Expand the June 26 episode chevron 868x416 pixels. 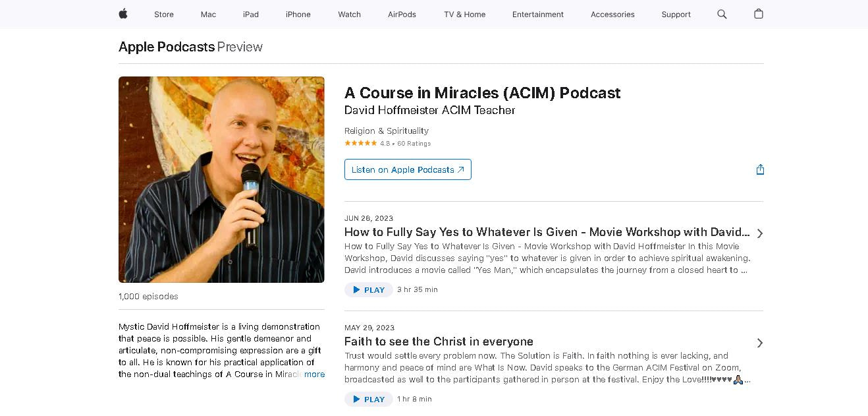pos(760,233)
